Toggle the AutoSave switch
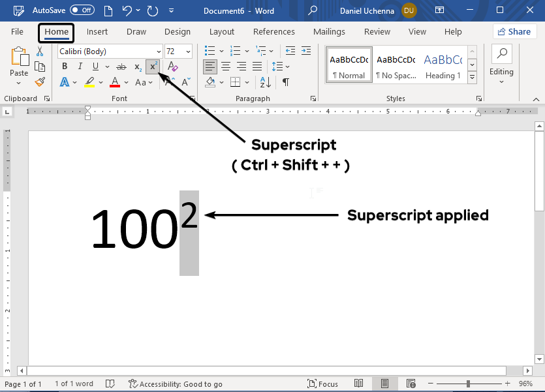 pyautogui.click(x=82, y=10)
